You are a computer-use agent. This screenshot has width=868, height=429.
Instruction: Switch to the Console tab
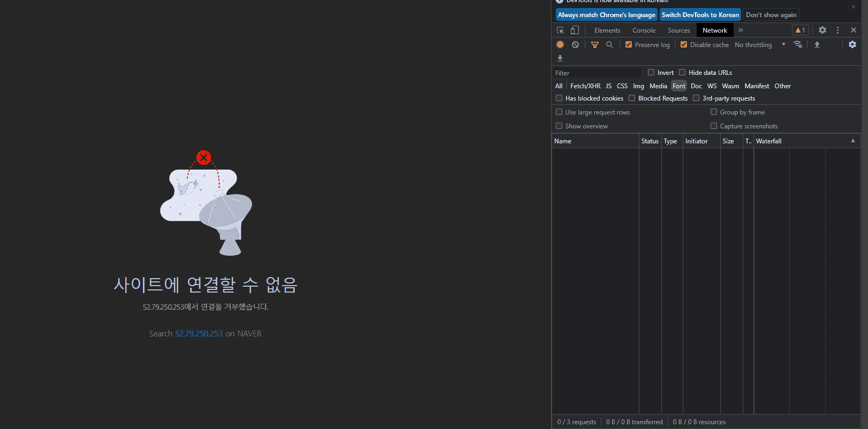pyautogui.click(x=644, y=30)
